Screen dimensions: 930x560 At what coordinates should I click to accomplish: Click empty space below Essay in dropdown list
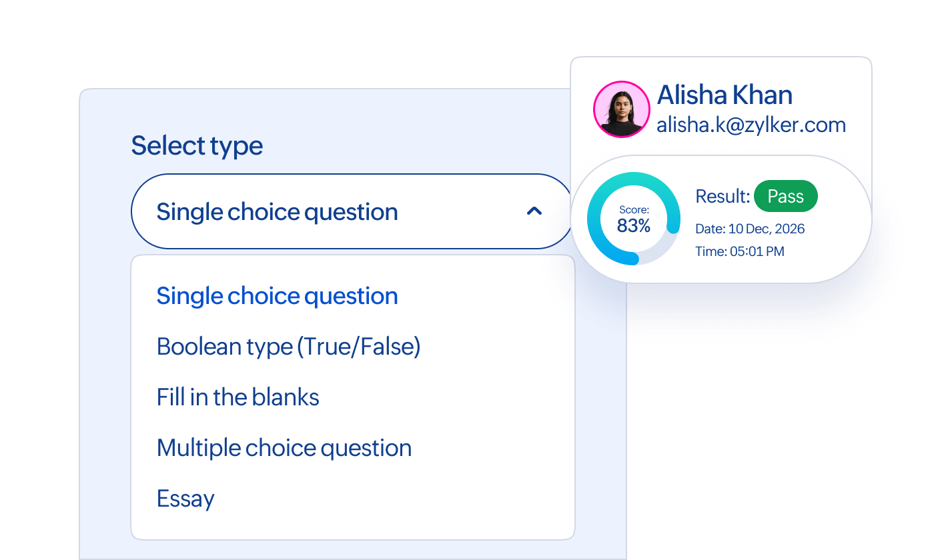[x=352, y=525]
